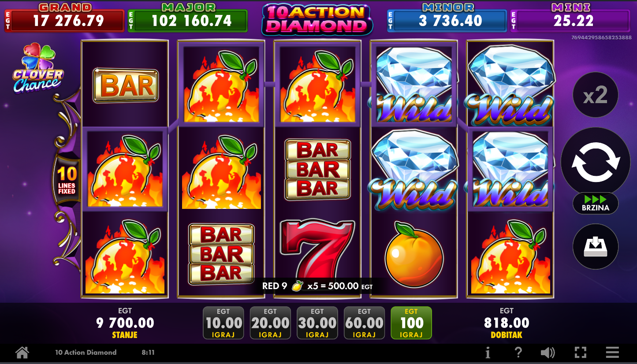The image size is (637, 364).
Task: Open the x2 gamble feature
Action: [595, 95]
